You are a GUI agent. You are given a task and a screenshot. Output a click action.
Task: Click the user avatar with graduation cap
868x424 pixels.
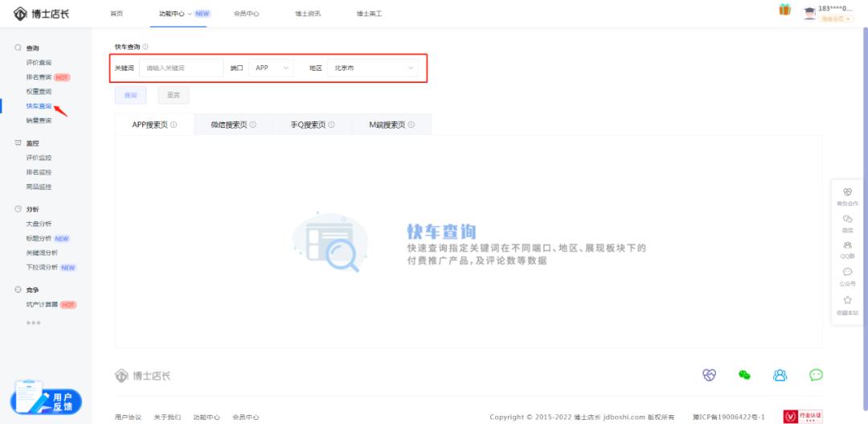tap(810, 14)
